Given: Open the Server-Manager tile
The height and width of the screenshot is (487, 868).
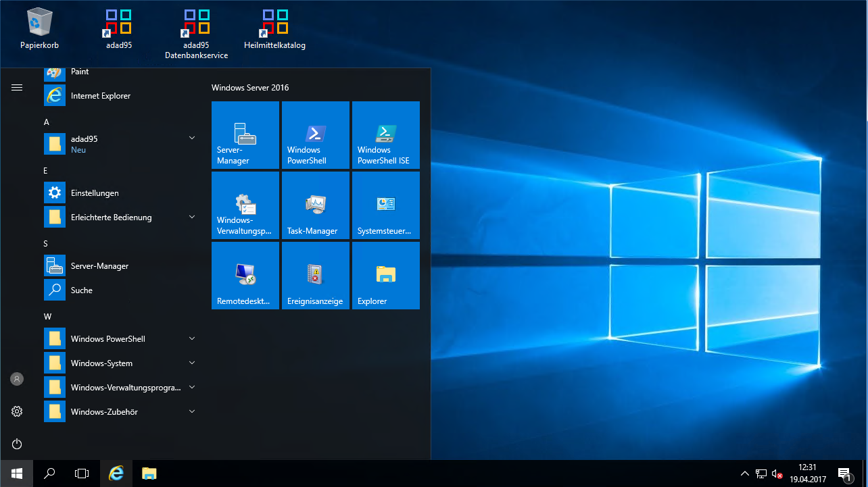Looking at the screenshot, I should (245, 135).
